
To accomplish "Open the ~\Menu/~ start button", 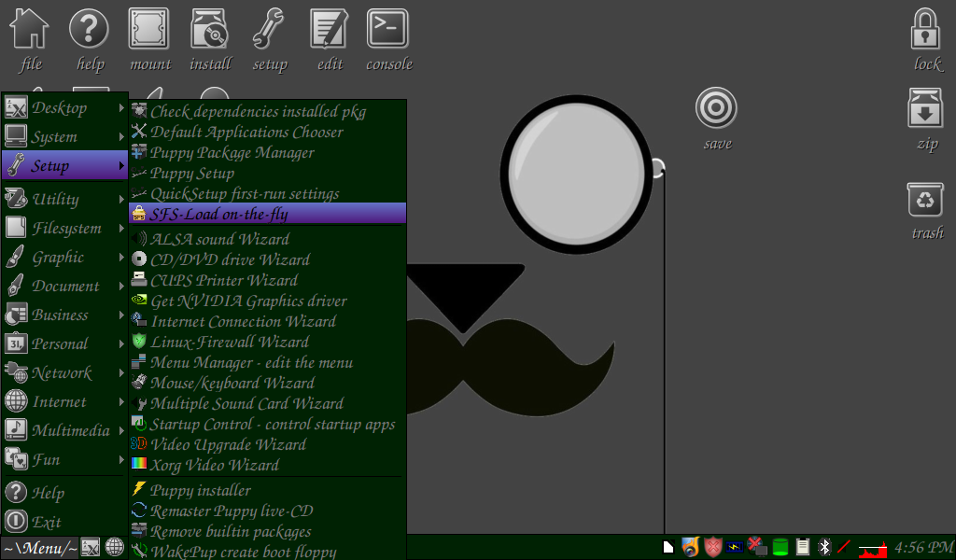I will click(41, 548).
